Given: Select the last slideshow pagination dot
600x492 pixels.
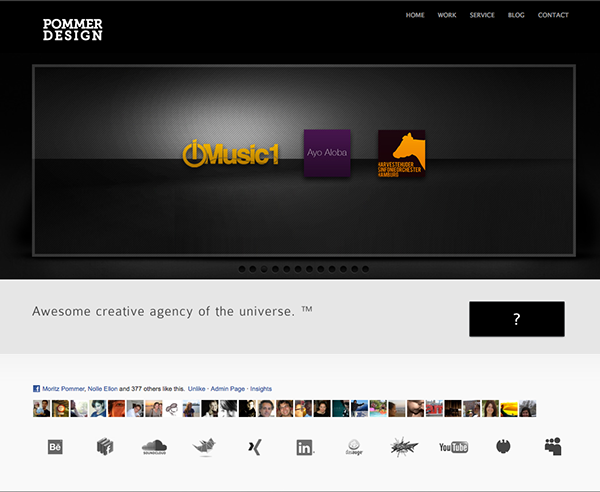Looking at the screenshot, I should pyautogui.click(x=365, y=269).
